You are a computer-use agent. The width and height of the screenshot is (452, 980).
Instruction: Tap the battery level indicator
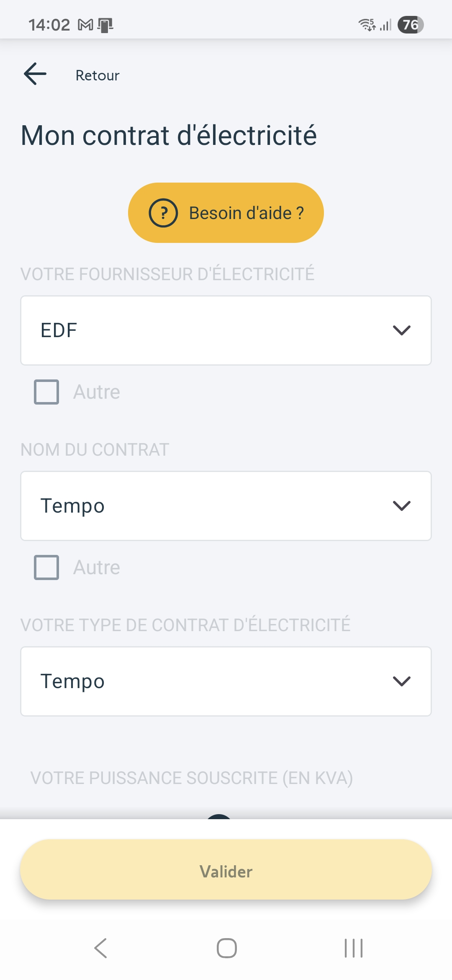410,25
